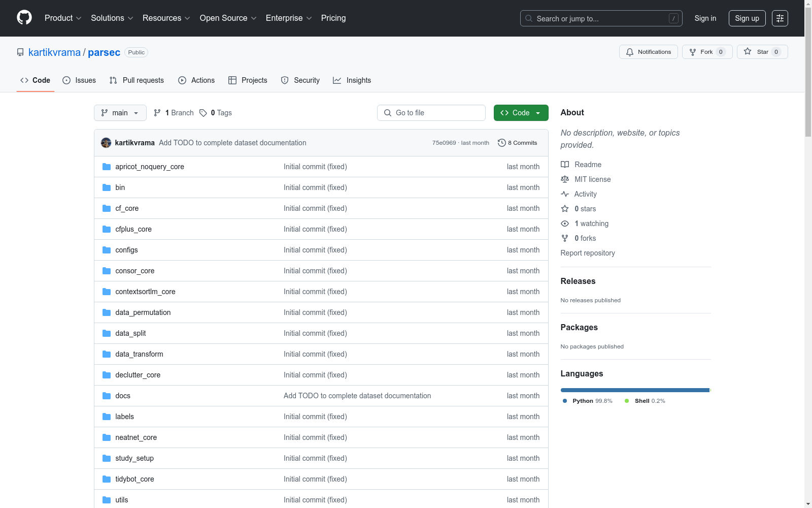Click the consor_core folder icon
This screenshot has width=812, height=508.
pos(107,271)
